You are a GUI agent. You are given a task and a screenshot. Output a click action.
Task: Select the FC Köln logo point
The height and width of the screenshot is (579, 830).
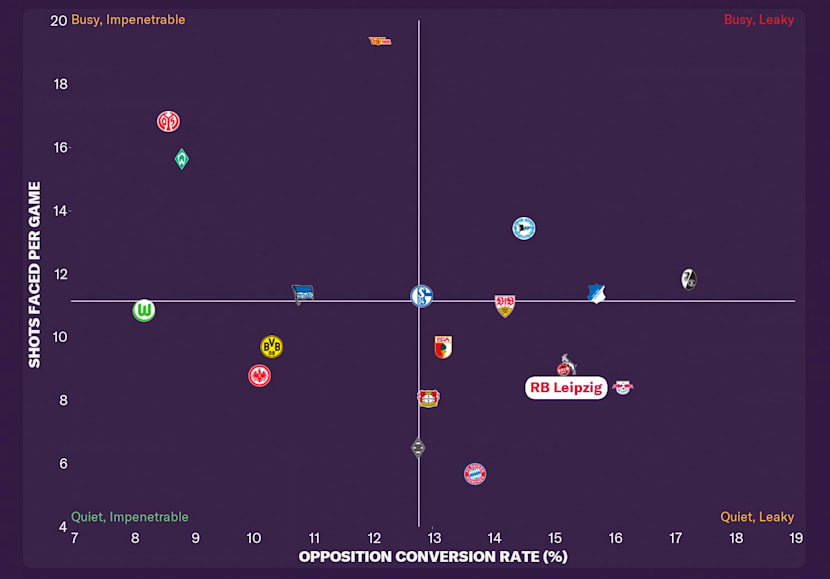[x=567, y=365]
